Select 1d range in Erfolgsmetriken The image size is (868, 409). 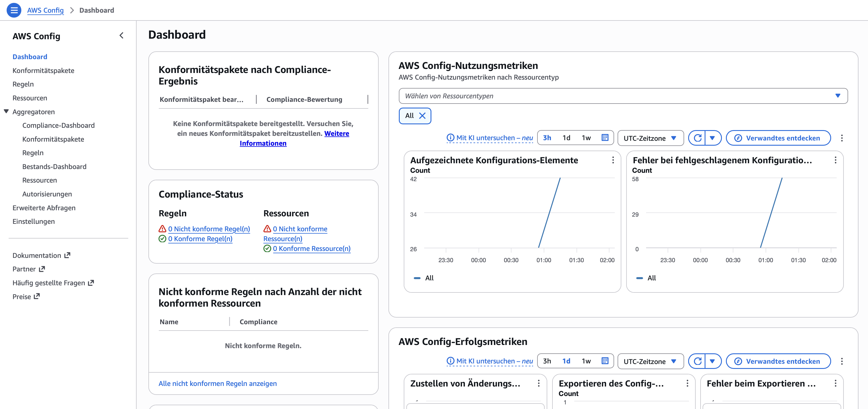tap(567, 361)
